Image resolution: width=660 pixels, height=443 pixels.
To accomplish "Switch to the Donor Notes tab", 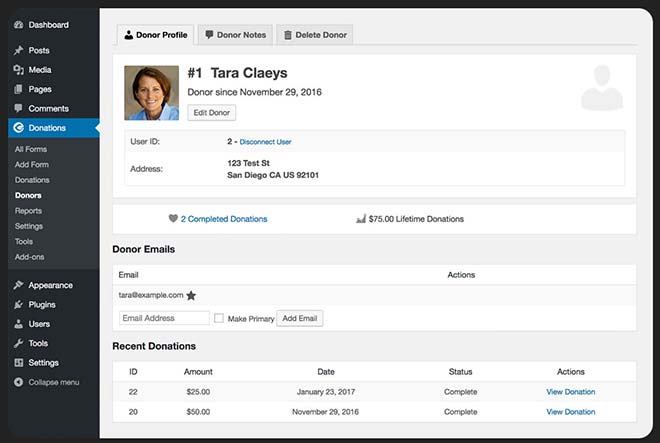I will pyautogui.click(x=235, y=35).
